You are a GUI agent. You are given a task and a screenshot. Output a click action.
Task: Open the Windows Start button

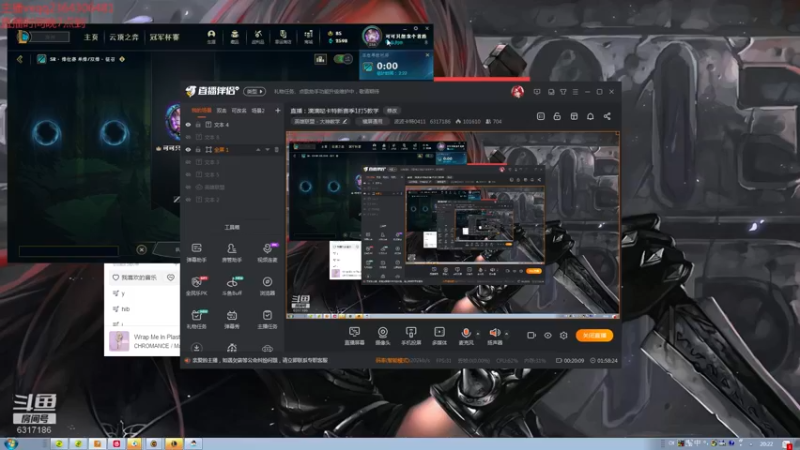coord(11,444)
